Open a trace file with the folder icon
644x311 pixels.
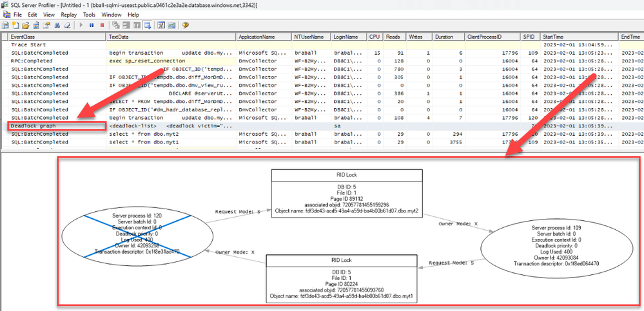[26, 25]
